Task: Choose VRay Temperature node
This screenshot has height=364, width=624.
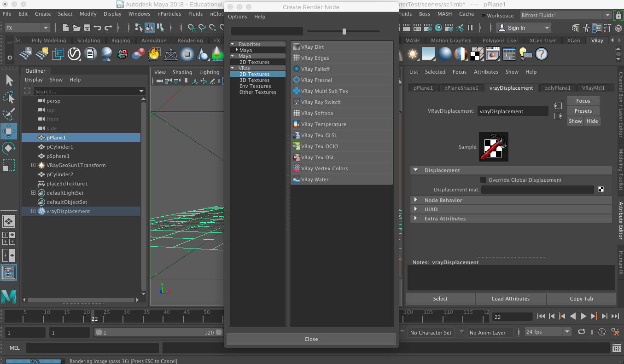Action: pyautogui.click(x=341, y=124)
